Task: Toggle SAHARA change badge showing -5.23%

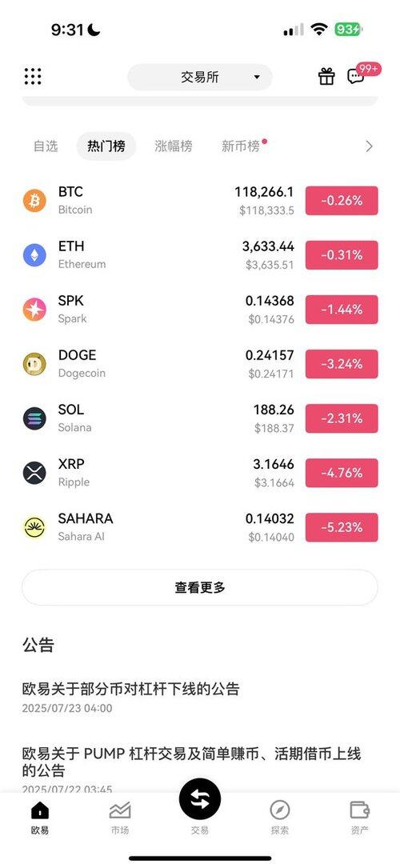Action: tap(342, 527)
